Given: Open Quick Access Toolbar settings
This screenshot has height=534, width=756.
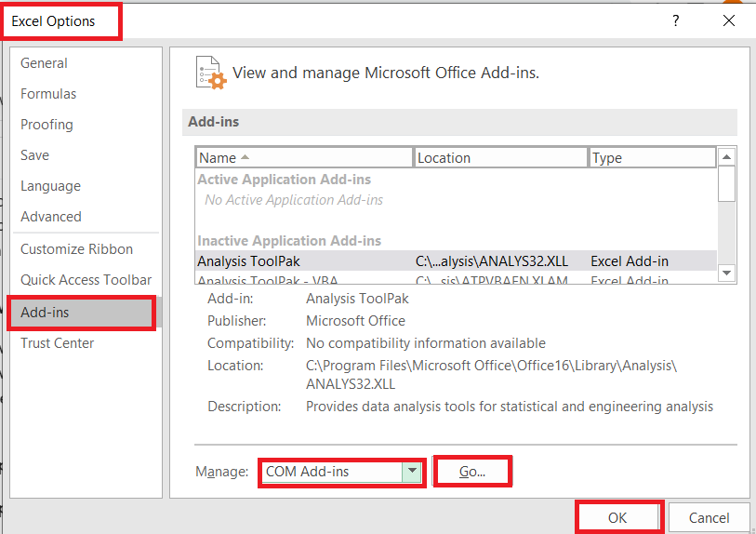Looking at the screenshot, I should point(86,280).
